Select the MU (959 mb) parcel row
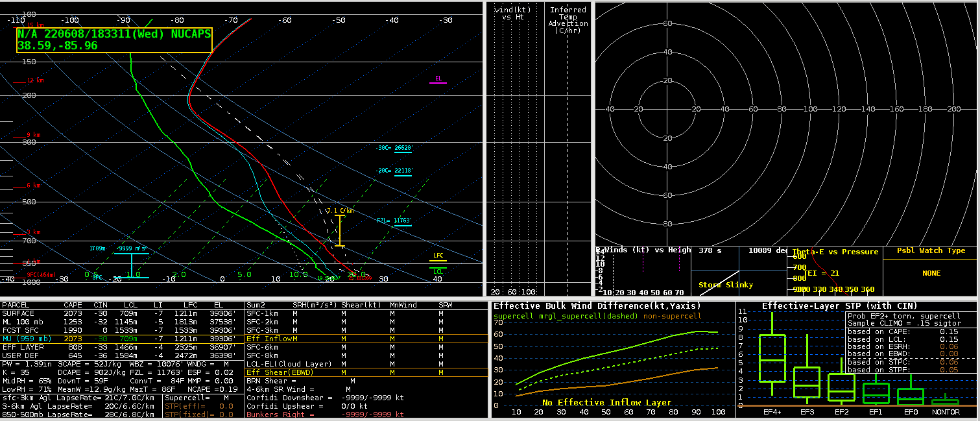The width and height of the screenshot is (980, 421). point(122,339)
